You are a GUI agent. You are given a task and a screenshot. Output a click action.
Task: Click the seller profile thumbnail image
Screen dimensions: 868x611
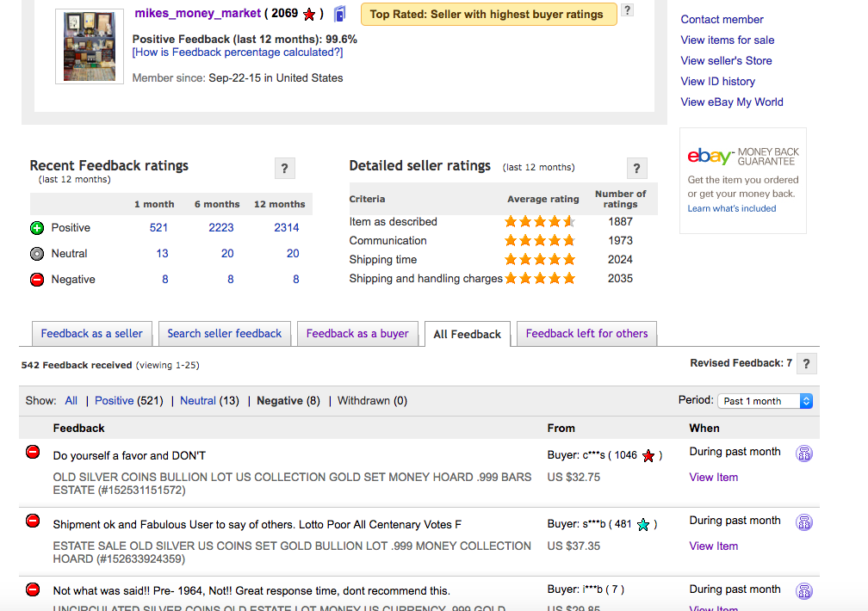click(90, 46)
